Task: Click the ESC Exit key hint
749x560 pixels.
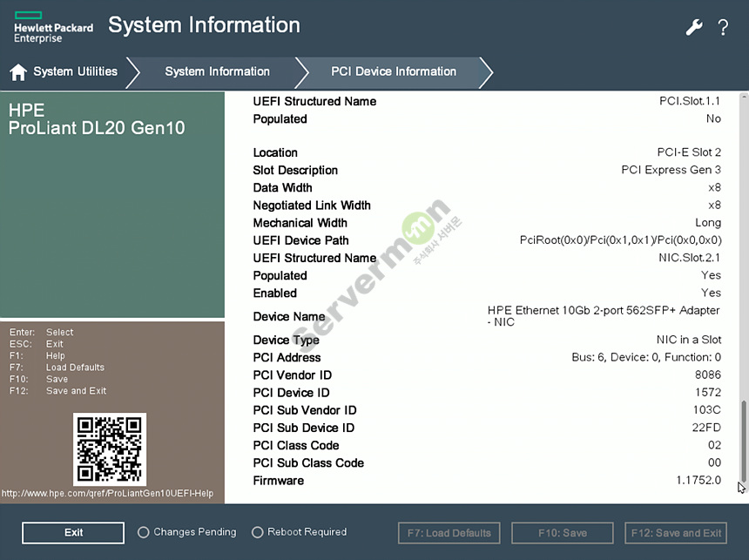Action: pyautogui.click(x=37, y=344)
